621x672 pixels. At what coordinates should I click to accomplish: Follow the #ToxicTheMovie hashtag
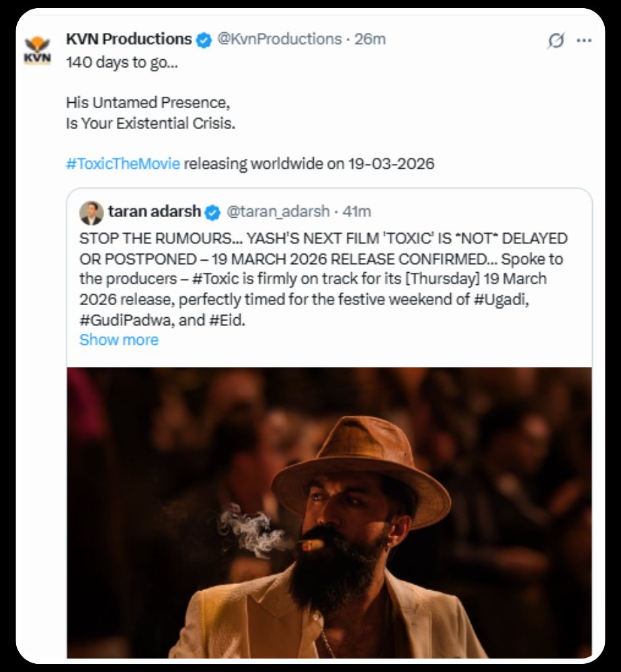[x=123, y=163]
